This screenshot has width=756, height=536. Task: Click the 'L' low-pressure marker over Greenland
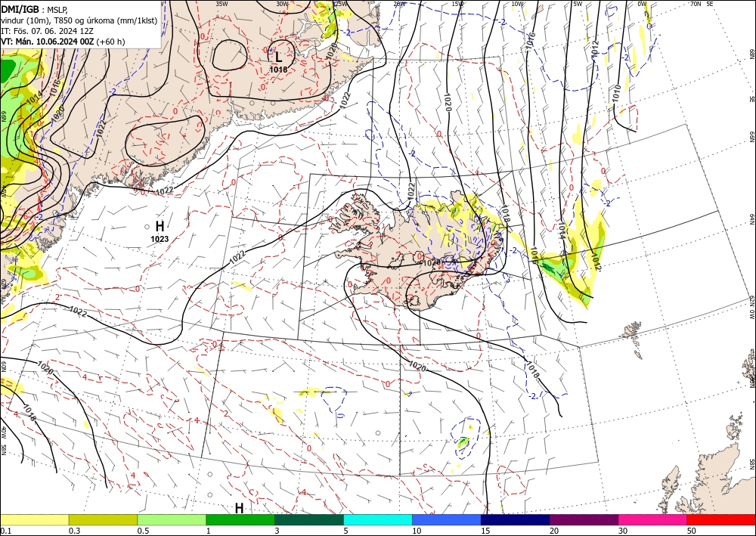279,57
